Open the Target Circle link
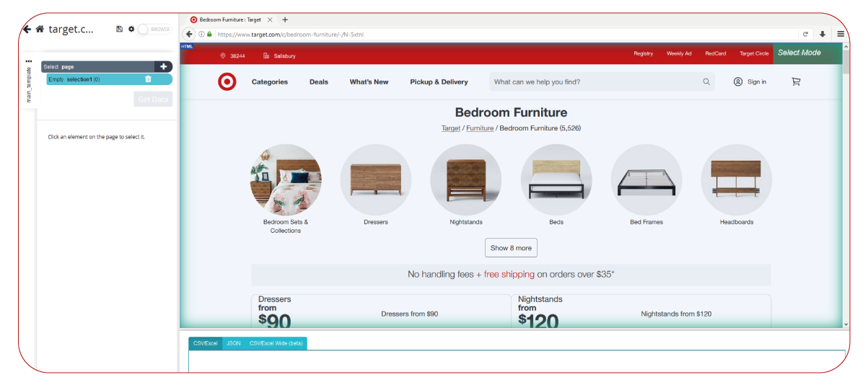Screen dimensions: 868x385 [755, 53]
